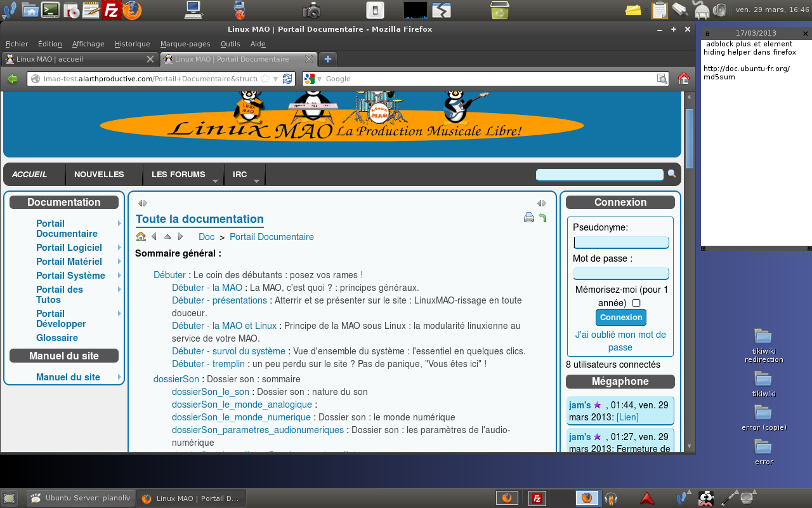Click the 'Toute la documentation' heading link
Image resolution: width=812 pixels, height=508 pixels.
pyautogui.click(x=200, y=219)
